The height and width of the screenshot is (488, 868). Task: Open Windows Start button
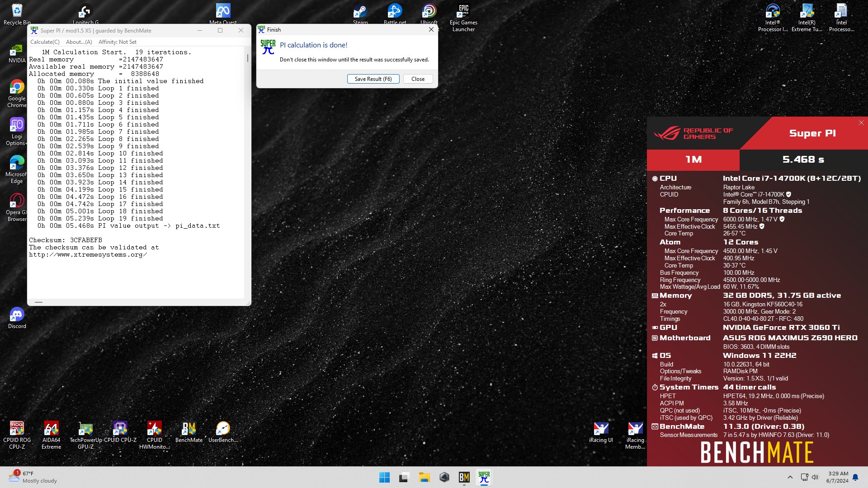[x=384, y=477]
